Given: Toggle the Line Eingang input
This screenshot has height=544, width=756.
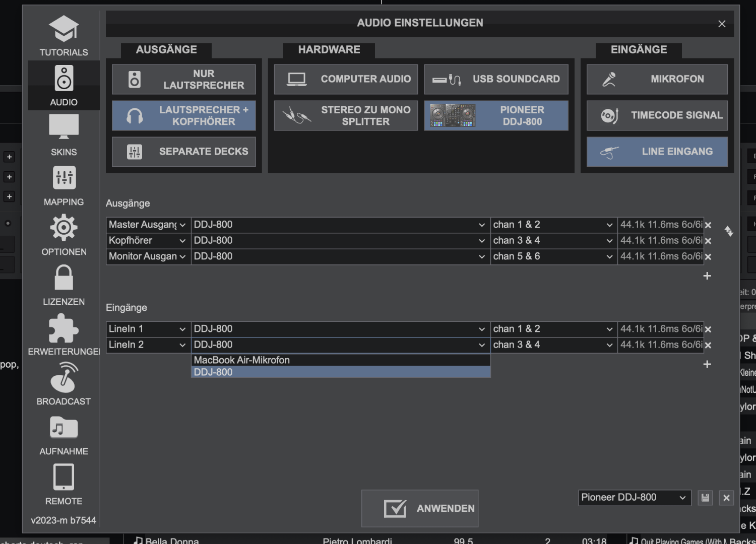Looking at the screenshot, I should [x=657, y=152].
